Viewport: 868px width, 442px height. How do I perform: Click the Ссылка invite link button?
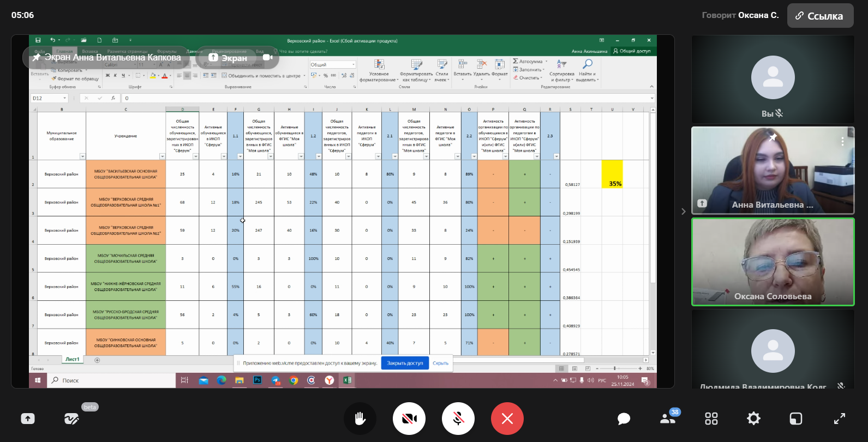[x=819, y=16]
